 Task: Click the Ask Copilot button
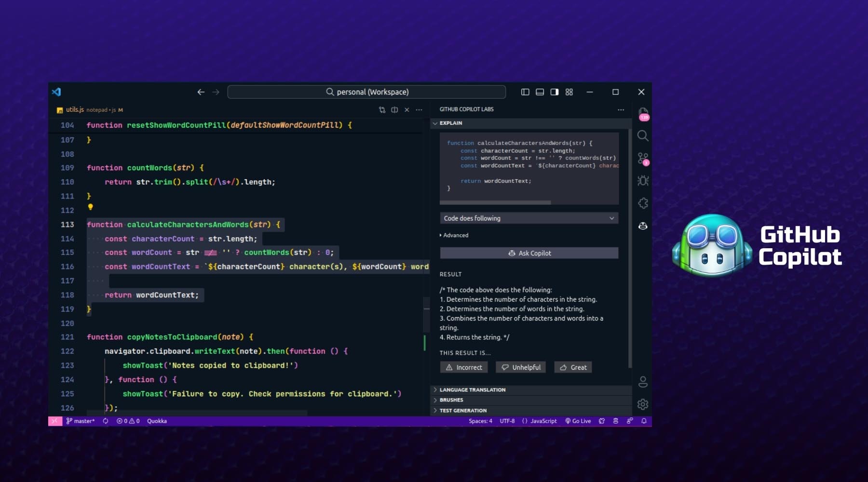(x=529, y=253)
